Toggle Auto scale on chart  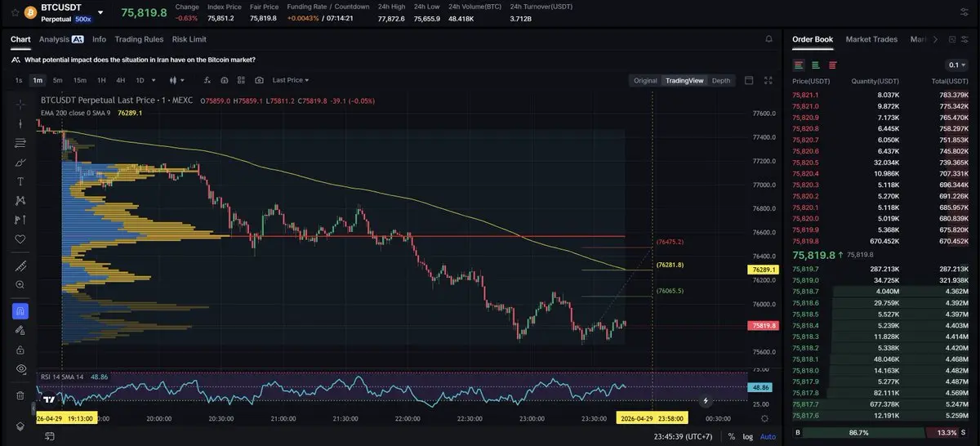coord(768,437)
